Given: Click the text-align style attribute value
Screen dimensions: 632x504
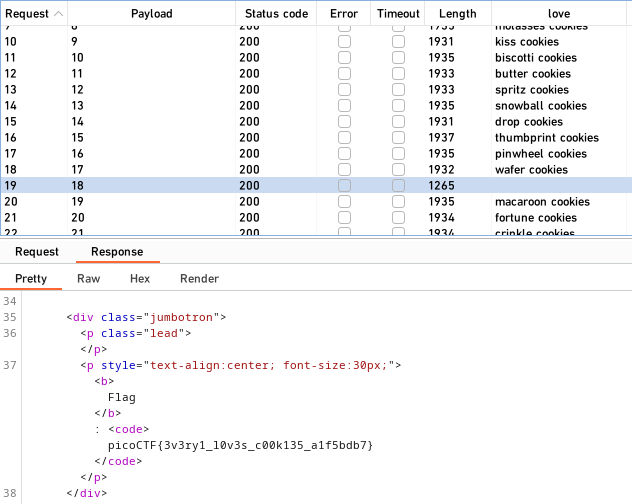Looking at the screenshot, I should [x=269, y=365].
